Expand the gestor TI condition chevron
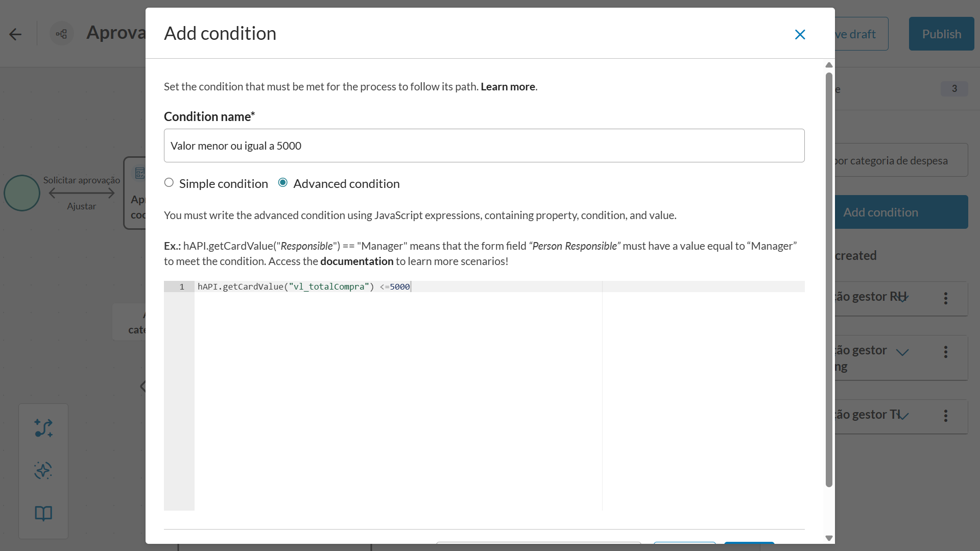The width and height of the screenshot is (980, 551). (903, 415)
